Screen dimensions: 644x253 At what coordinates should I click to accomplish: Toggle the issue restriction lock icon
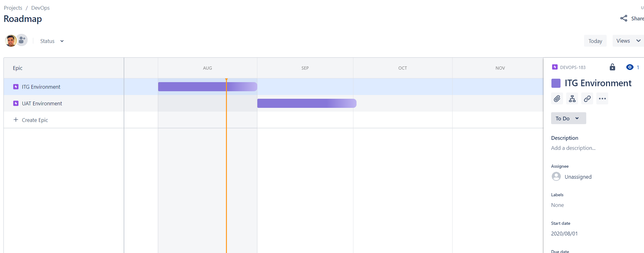612,67
